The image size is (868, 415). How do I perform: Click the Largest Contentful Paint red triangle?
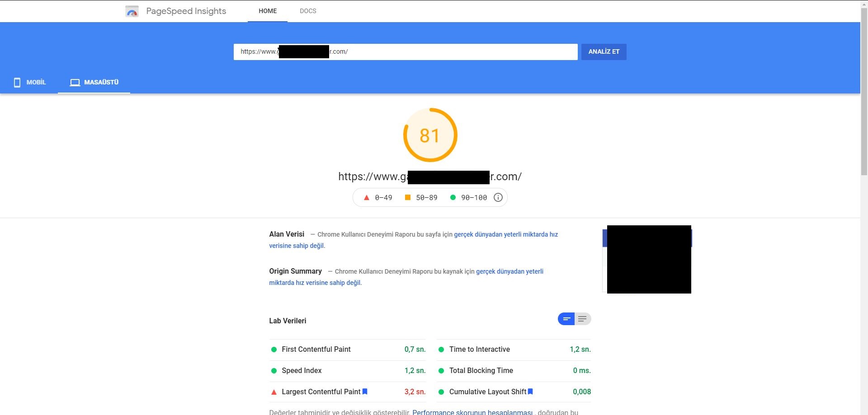pos(274,392)
